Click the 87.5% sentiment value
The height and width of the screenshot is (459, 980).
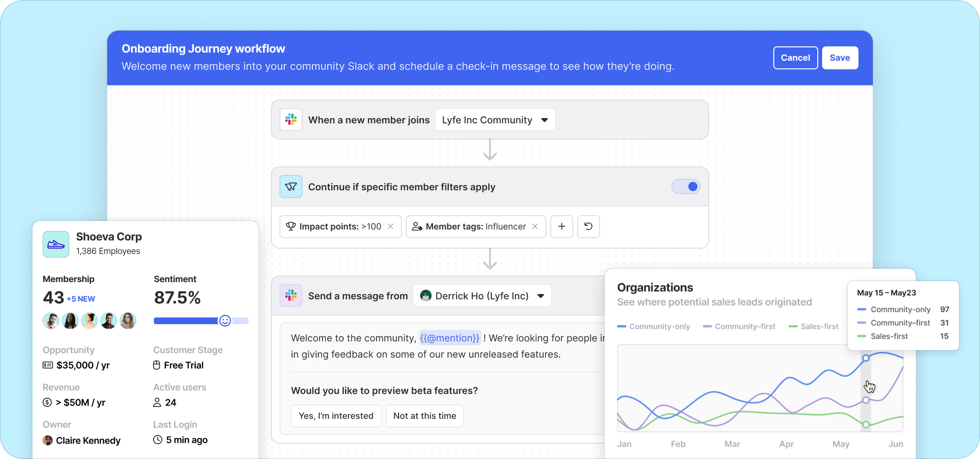[x=178, y=298]
